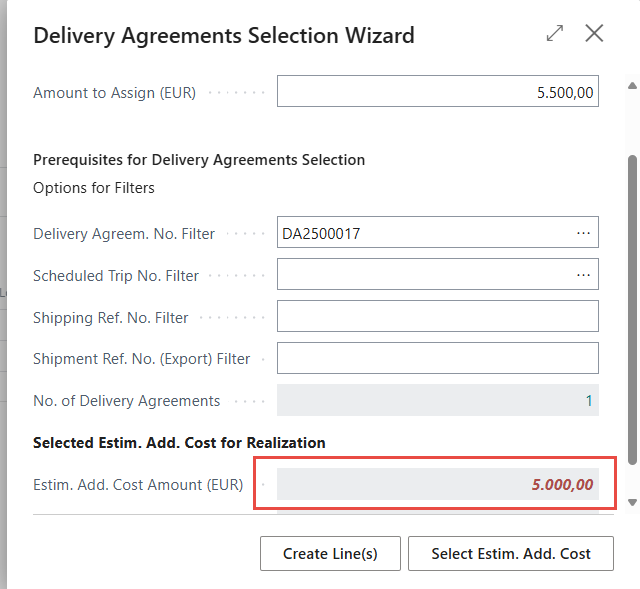Viewport: 640px width, 589px height.
Task: Click the Shipping Ref. No. Filter field
Action: tap(437, 316)
